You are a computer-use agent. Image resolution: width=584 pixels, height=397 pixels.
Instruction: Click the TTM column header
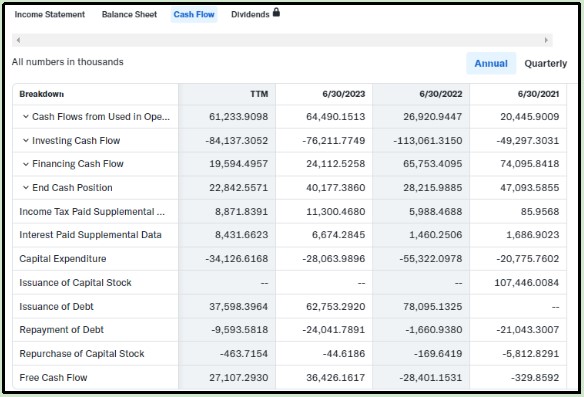click(x=259, y=94)
